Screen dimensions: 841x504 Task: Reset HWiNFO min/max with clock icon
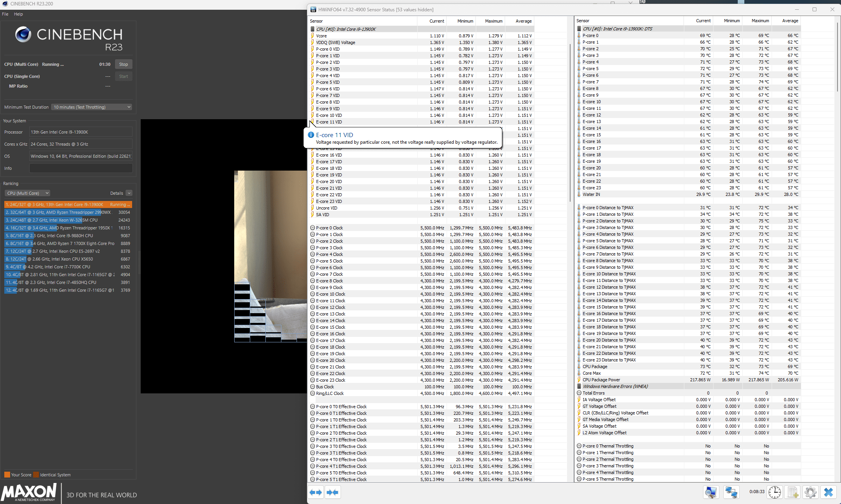click(x=775, y=492)
